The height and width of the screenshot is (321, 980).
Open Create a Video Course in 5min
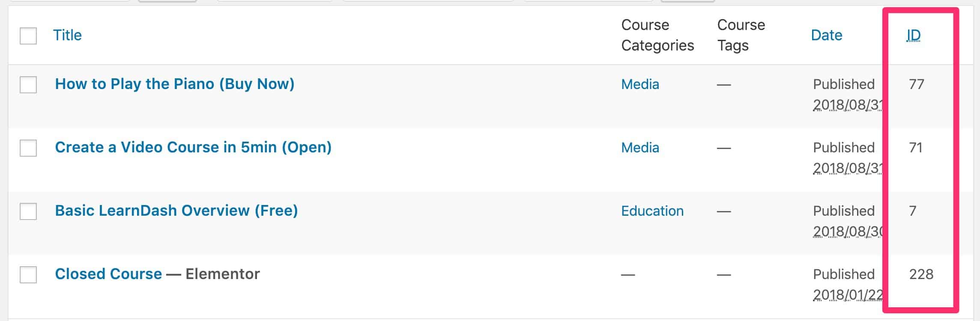tap(193, 147)
